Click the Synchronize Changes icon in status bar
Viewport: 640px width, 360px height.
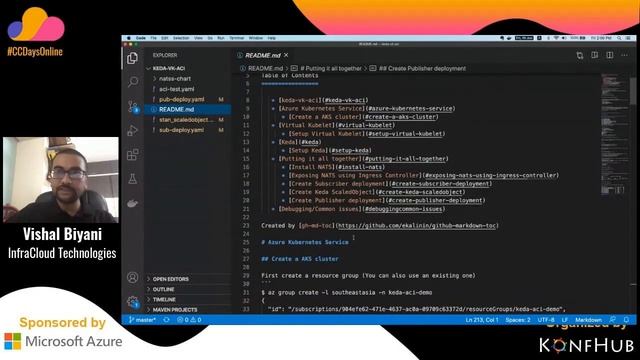click(166, 320)
